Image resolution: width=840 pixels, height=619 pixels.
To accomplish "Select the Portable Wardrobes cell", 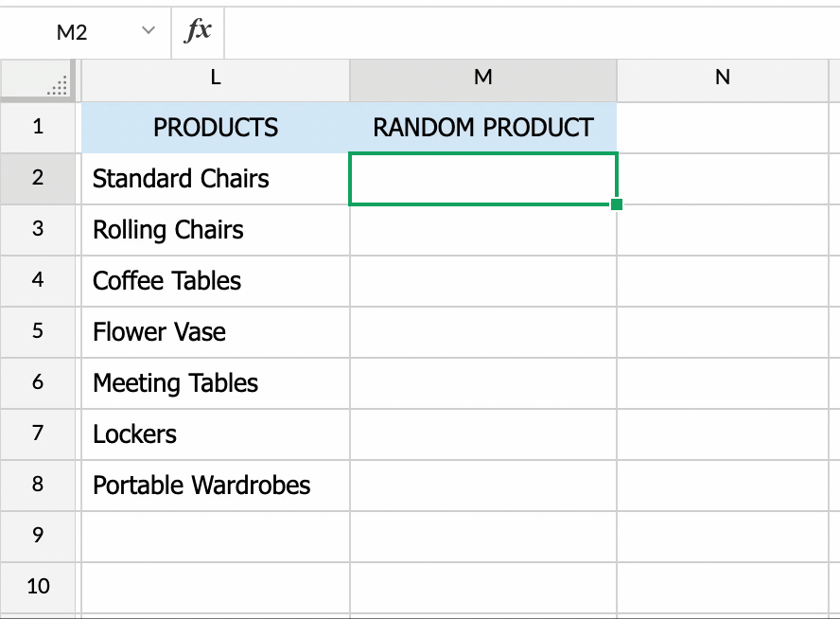I will click(x=214, y=485).
